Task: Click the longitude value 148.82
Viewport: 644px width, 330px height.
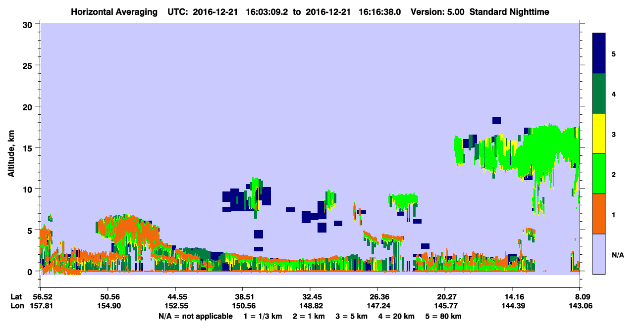Action: 310,306
